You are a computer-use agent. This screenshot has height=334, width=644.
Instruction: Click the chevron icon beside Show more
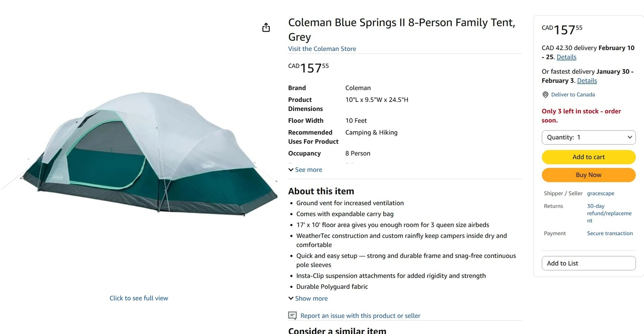click(291, 298)
